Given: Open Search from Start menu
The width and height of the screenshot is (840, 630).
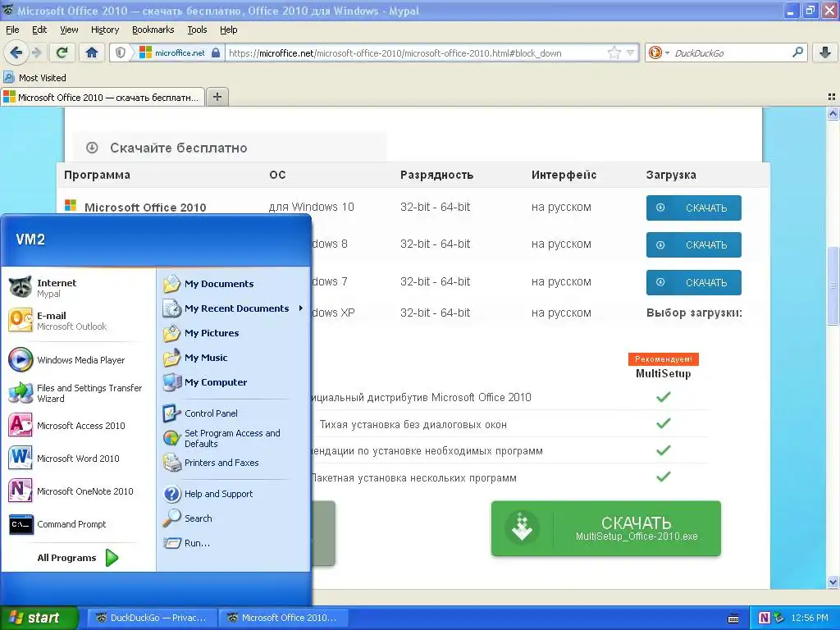Looking at the screenshot, I should [234, 518].
